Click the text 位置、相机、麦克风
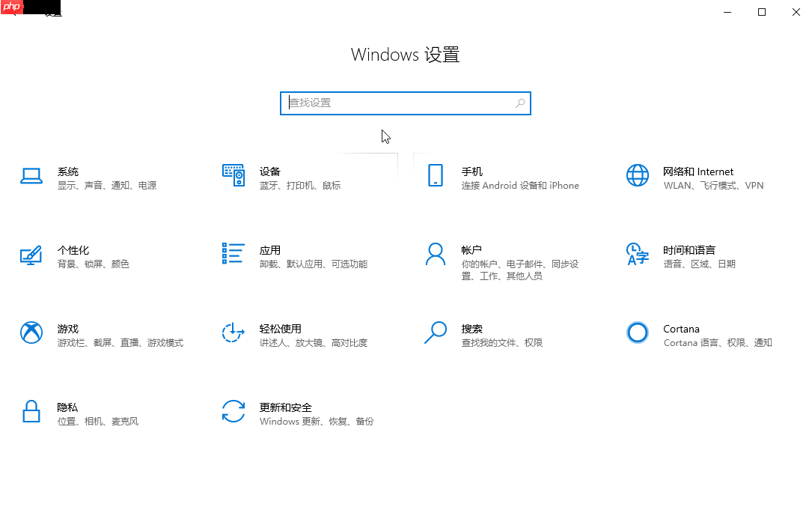 tap(98, 422)
